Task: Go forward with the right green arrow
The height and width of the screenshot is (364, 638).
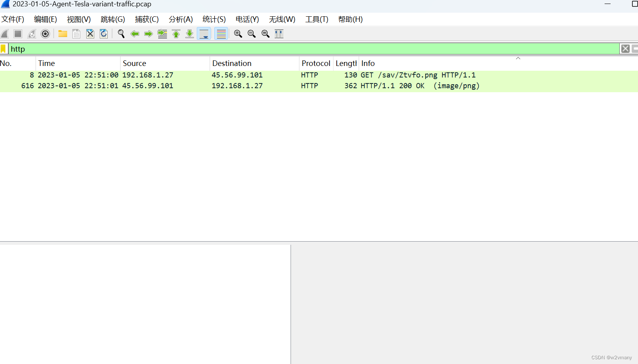Action: pos(148,34)
